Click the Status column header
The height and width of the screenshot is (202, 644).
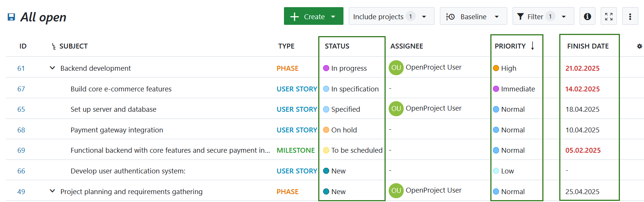[x=337, y=46]
